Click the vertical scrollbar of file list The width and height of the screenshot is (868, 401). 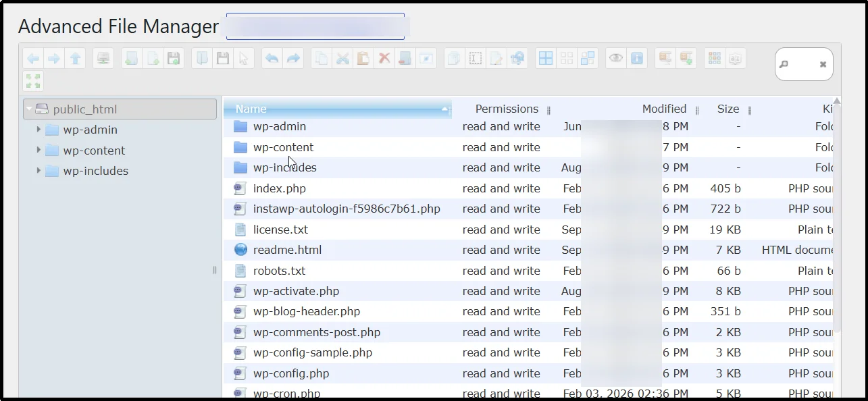click(x=838, y=216)
